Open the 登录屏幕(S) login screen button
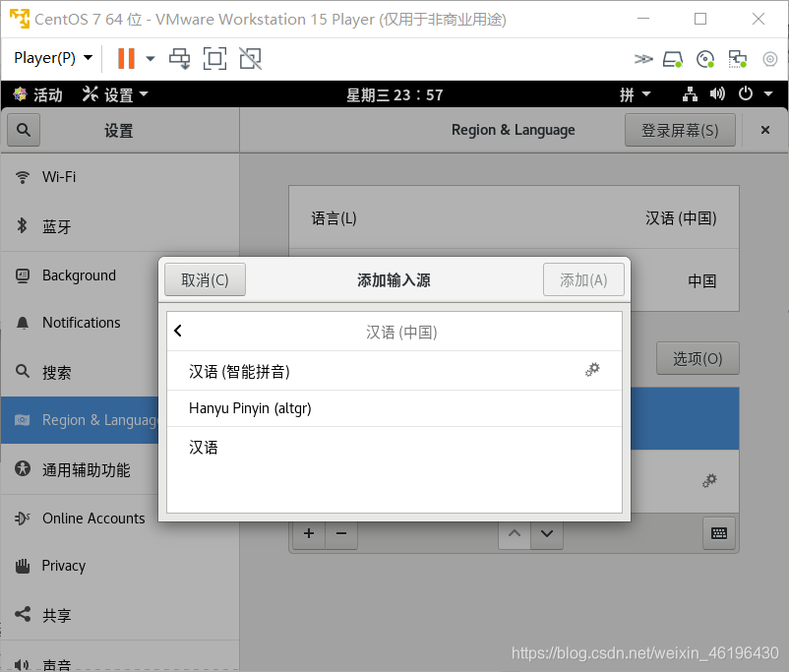 (x=680, y=131)
